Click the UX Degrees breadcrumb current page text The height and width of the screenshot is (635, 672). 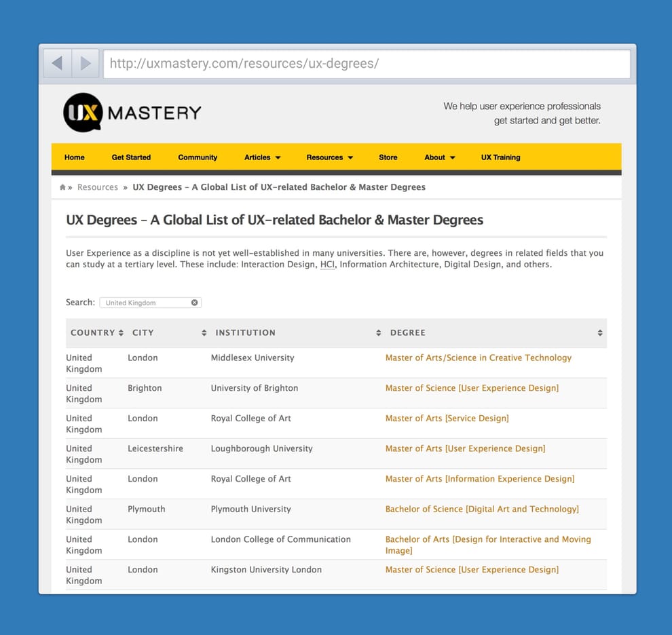coord(279,187)
